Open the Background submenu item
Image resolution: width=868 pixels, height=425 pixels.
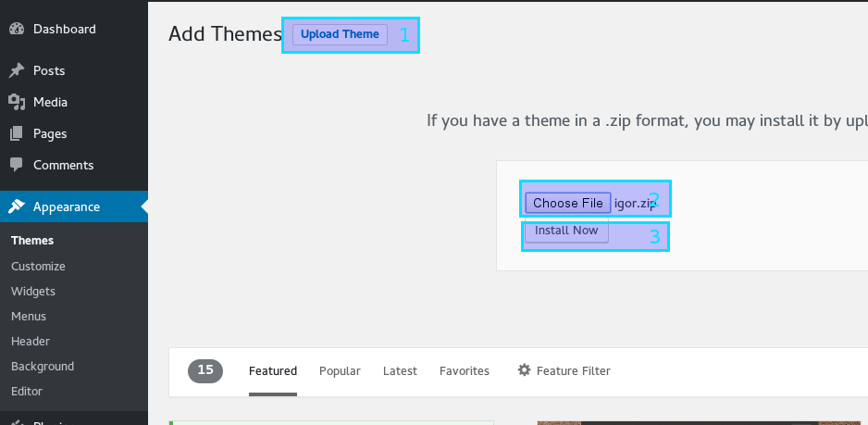(43, 366)
